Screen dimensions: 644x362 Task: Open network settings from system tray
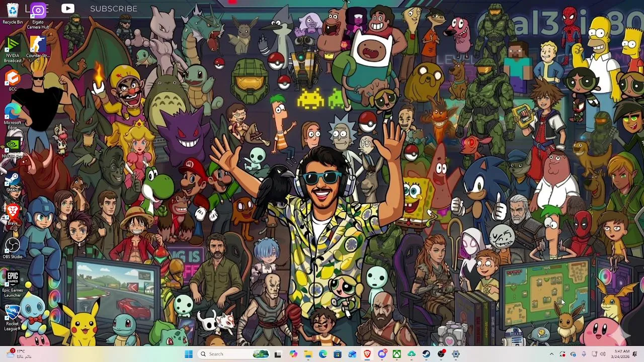pyautogui.click(x=594, y=354)
